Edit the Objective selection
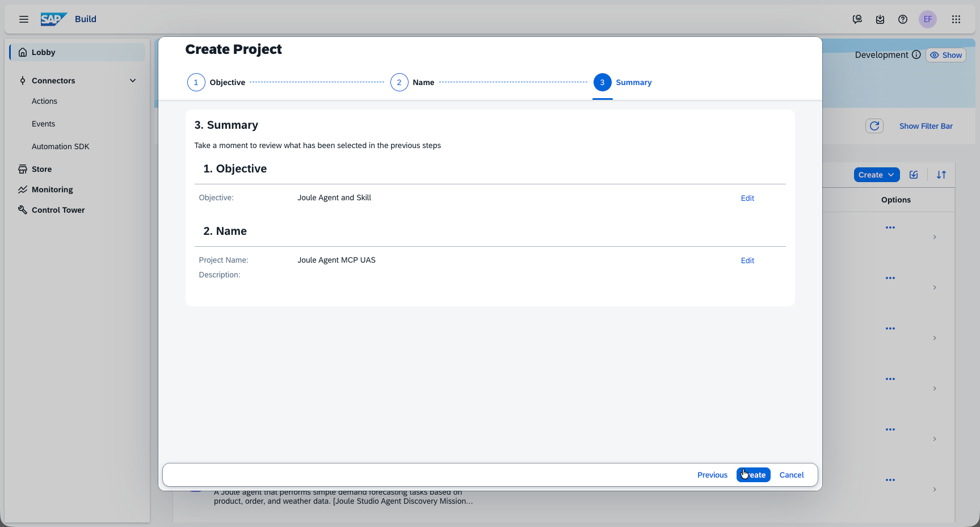The width and height of the screenshot is (980, 527). click(747, 198)
